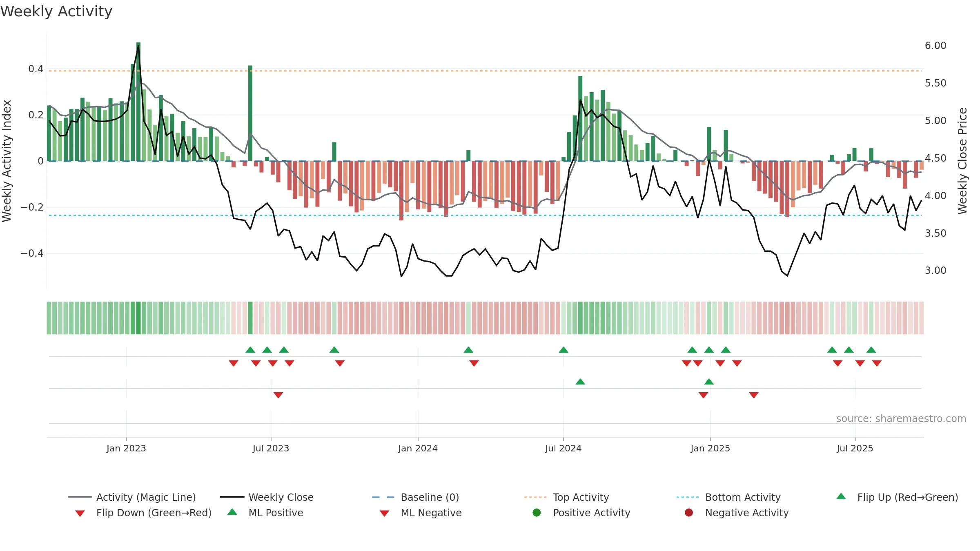Click the Negative Activity red dot legend item
This screenshot has width=980, height=551.
737,513
